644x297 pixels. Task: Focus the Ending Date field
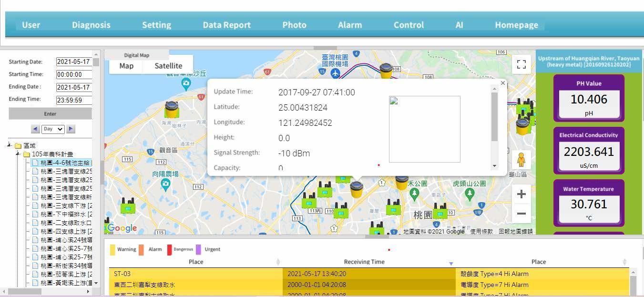point(74,87)
